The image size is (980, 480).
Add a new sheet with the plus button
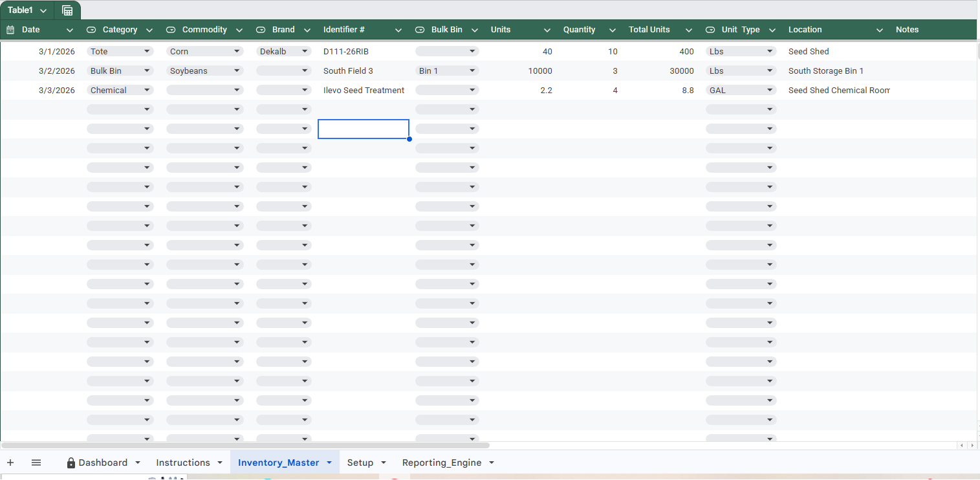tap(10, 462)
